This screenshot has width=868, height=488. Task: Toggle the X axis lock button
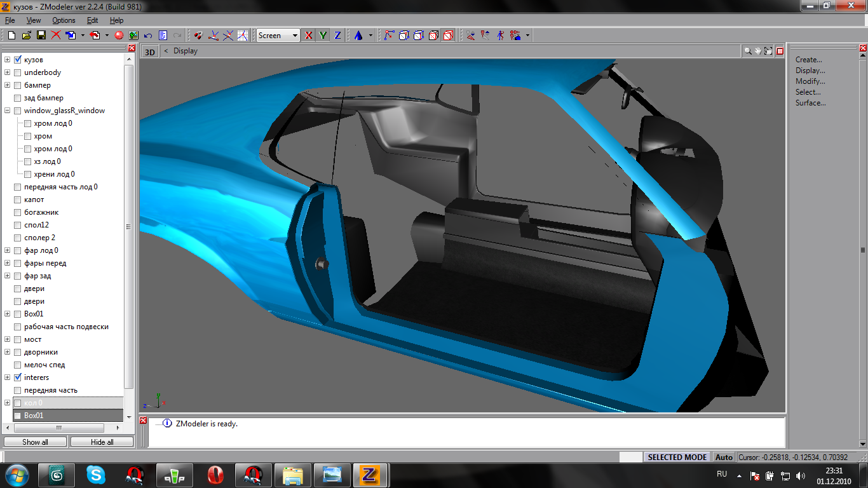click(309, 36)
